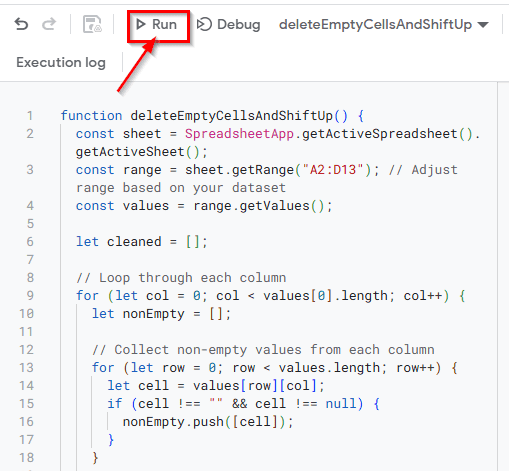Click the "const values = range.getValues();" line

click(x=204, y=206)
